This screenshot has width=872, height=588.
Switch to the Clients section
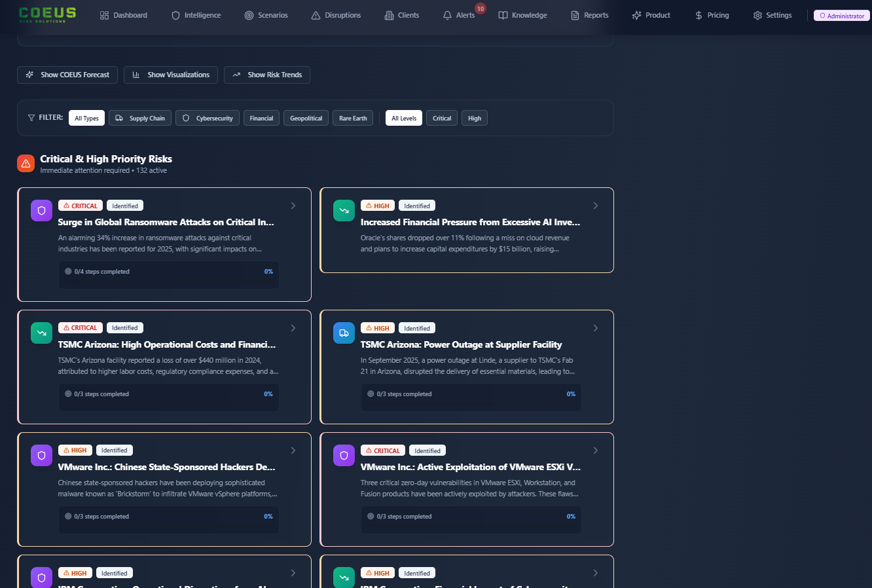coord(401,15)
